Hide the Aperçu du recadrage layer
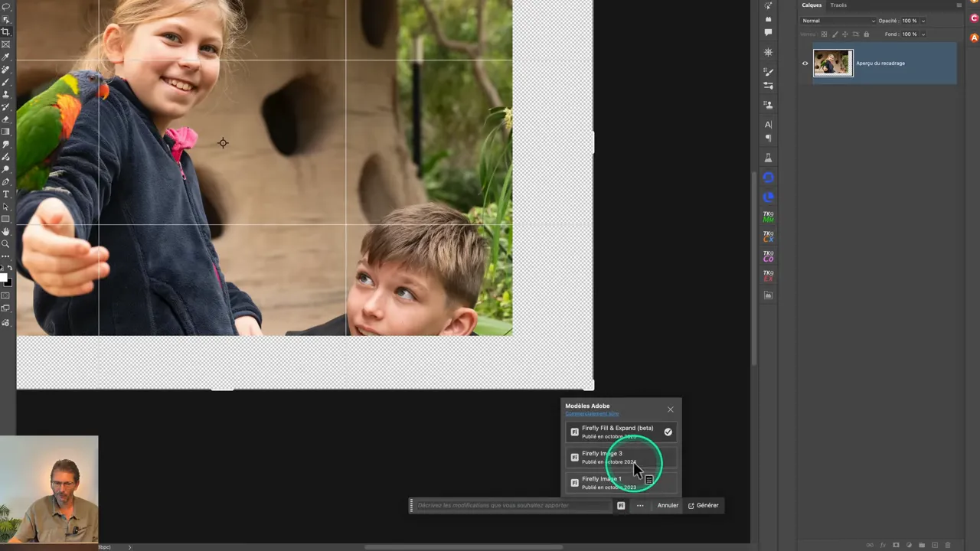This screenshot has height=551, width=980. click(x=805, y=63)
